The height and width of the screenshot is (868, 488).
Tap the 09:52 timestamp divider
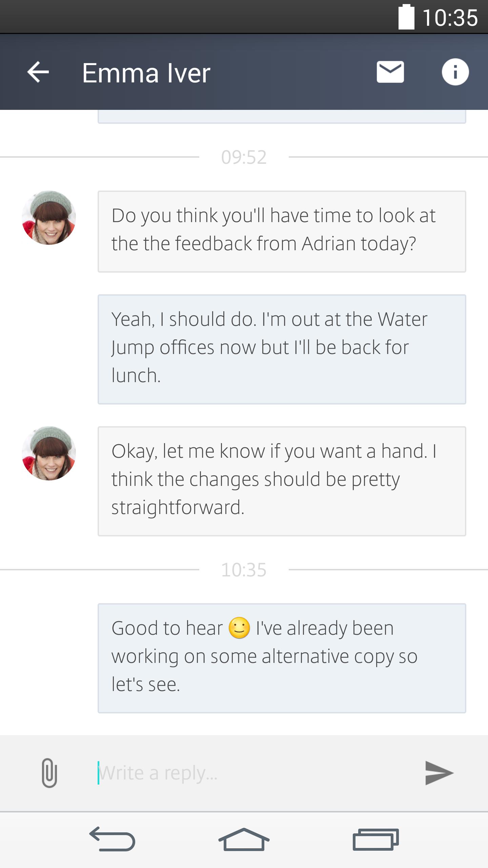244,157
